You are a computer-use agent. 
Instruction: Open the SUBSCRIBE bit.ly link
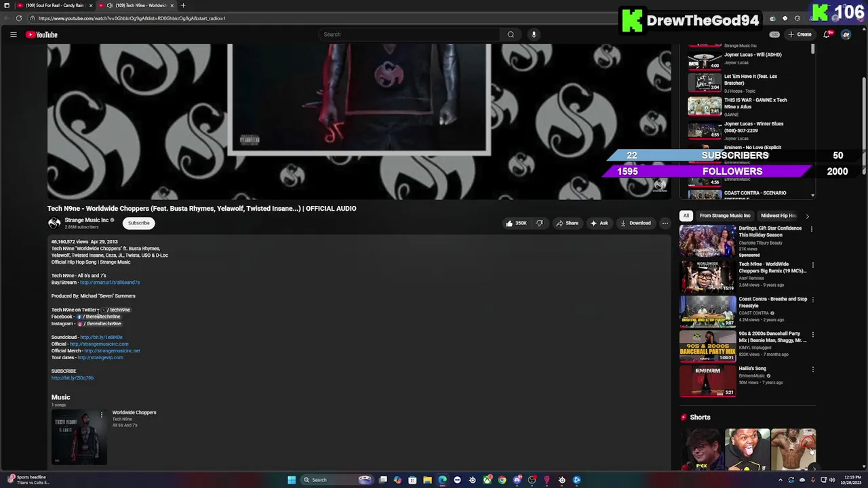(73, 378)
